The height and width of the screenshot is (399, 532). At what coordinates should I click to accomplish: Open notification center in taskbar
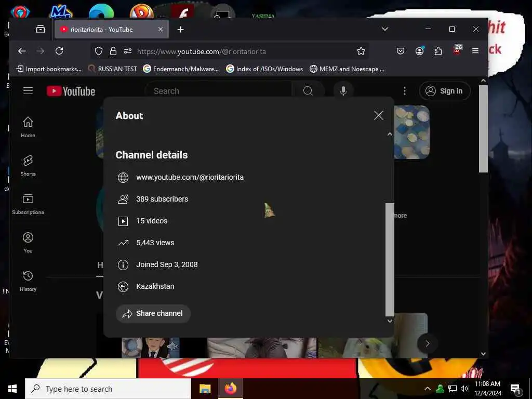pyautogui.click(x=516, y=389)
